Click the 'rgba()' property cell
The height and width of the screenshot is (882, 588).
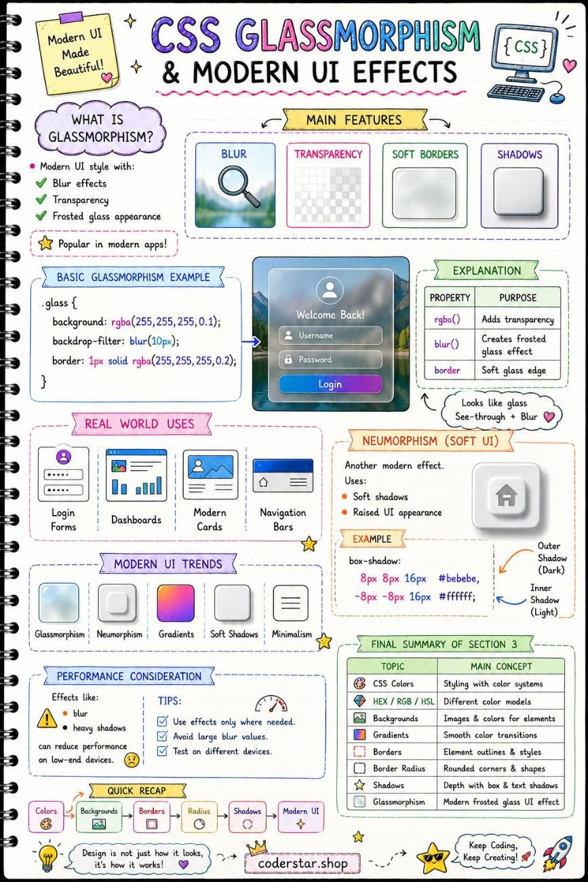tap(450, 320)
